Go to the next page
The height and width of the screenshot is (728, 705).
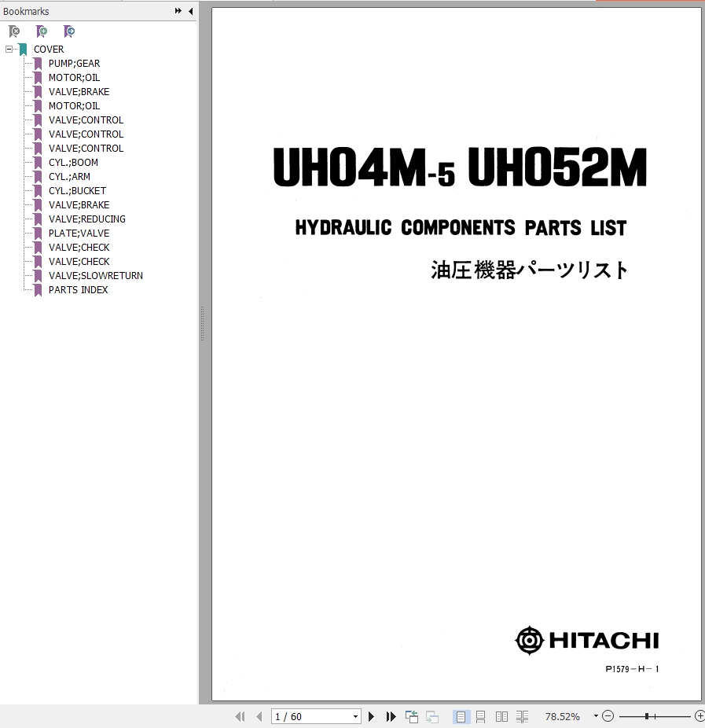click(371, 716)
